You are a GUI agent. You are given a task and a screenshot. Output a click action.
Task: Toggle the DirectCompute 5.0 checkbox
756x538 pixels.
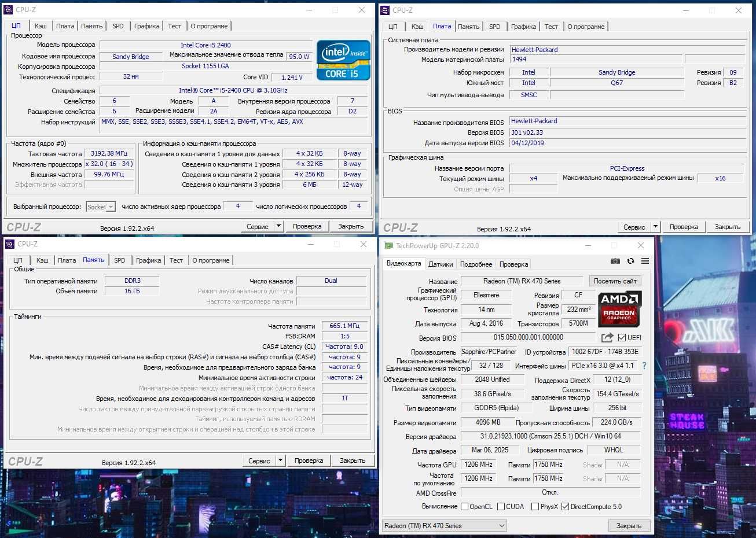click(x=565, y=507)
